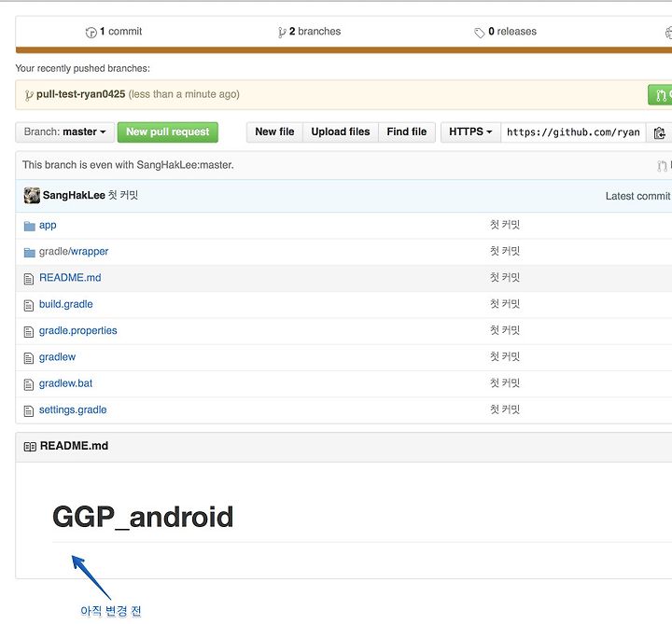Open the HTTPS protocol dropdown
The image size is (672, 624).
click(470, 132)
